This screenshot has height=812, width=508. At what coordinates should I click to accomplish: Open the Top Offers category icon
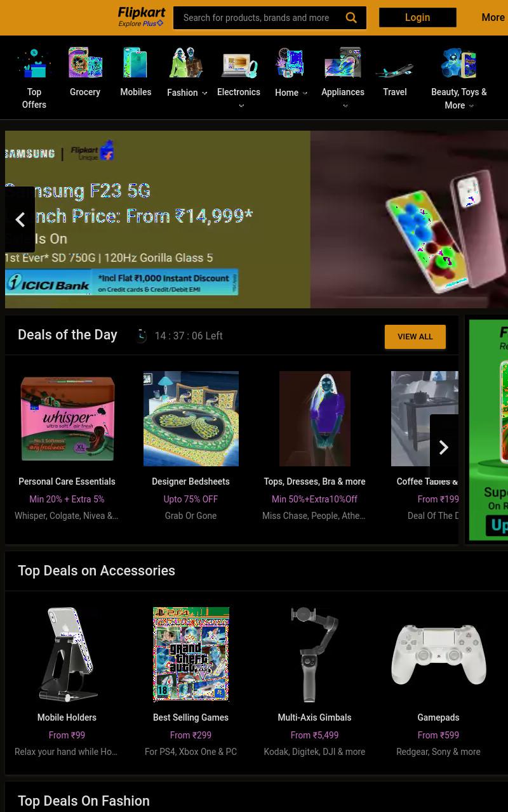(x=34, y=63)
